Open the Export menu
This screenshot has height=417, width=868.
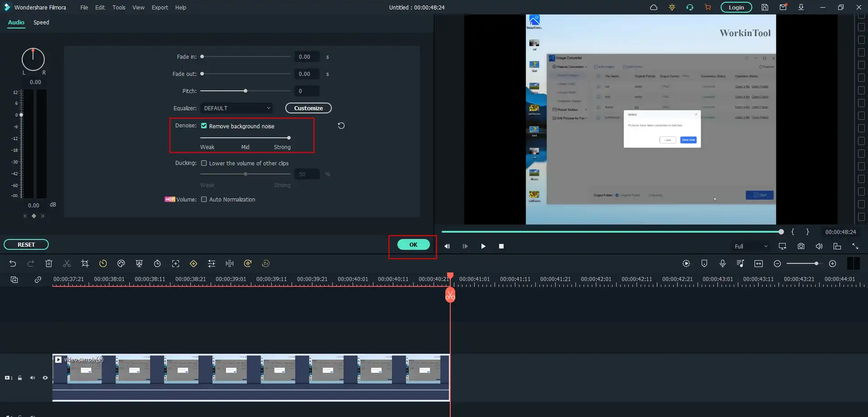pos(160,7)
